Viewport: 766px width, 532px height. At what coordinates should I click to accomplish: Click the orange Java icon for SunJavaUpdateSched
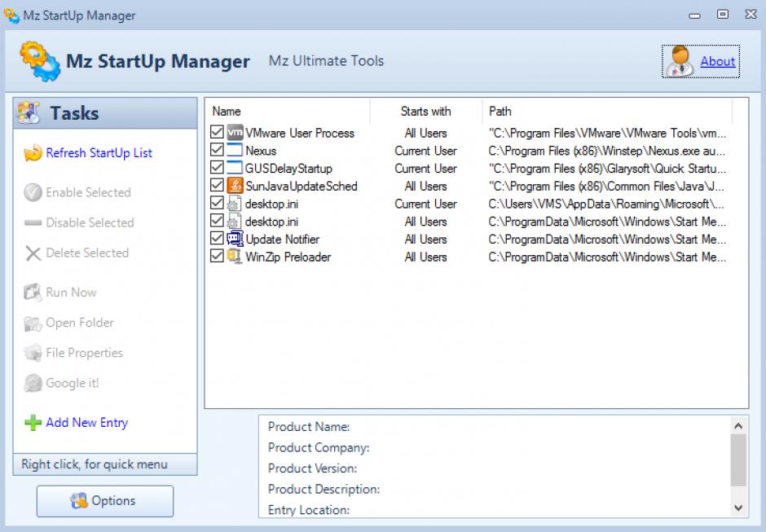(x=235, y=186)
